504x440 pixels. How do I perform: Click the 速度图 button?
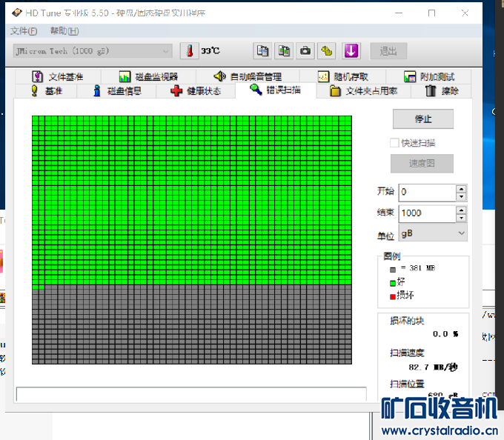tap(422, 163)
